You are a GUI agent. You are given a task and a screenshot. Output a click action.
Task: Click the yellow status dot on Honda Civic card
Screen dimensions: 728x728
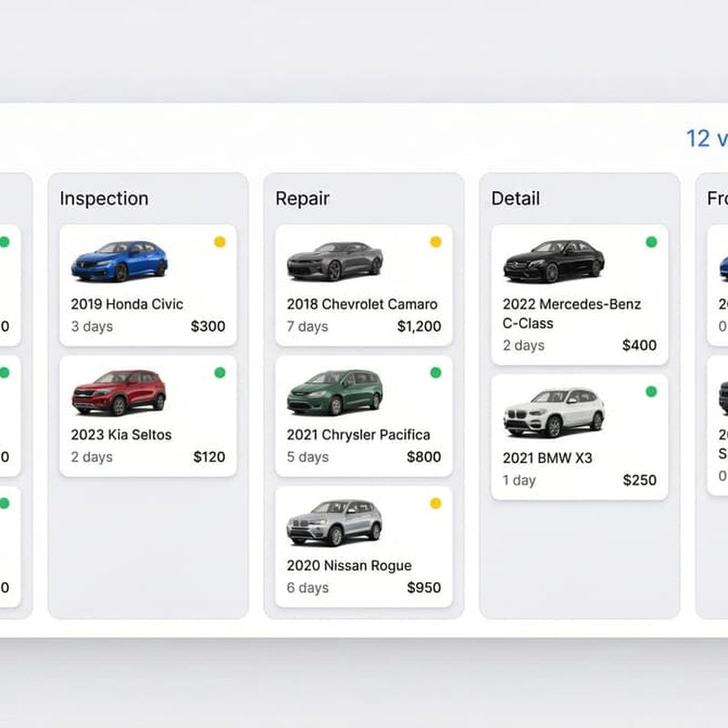point(219,242)
